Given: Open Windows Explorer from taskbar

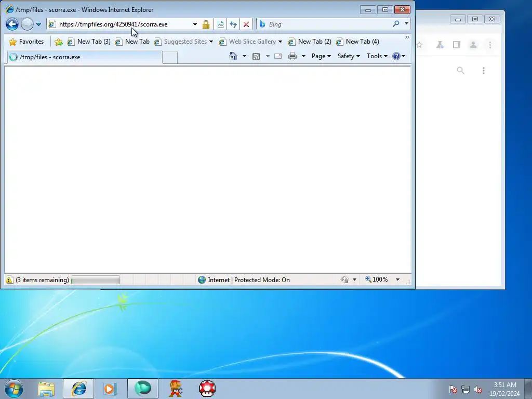Looking at the screenshot, I should 46,389.
